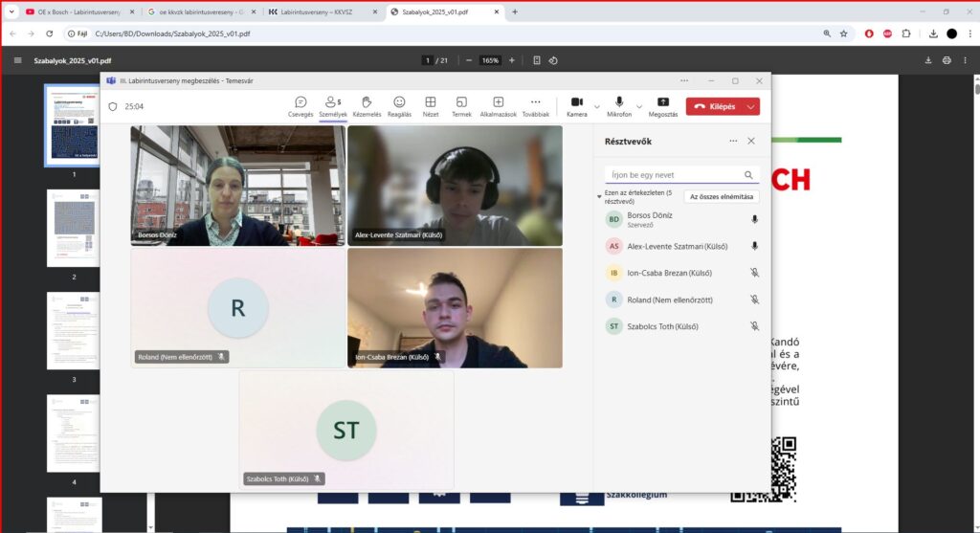Open the Reagálás reactions picker
Viewport: 980px width, 533px height.
pyautogui.click(x=399, y=105)
